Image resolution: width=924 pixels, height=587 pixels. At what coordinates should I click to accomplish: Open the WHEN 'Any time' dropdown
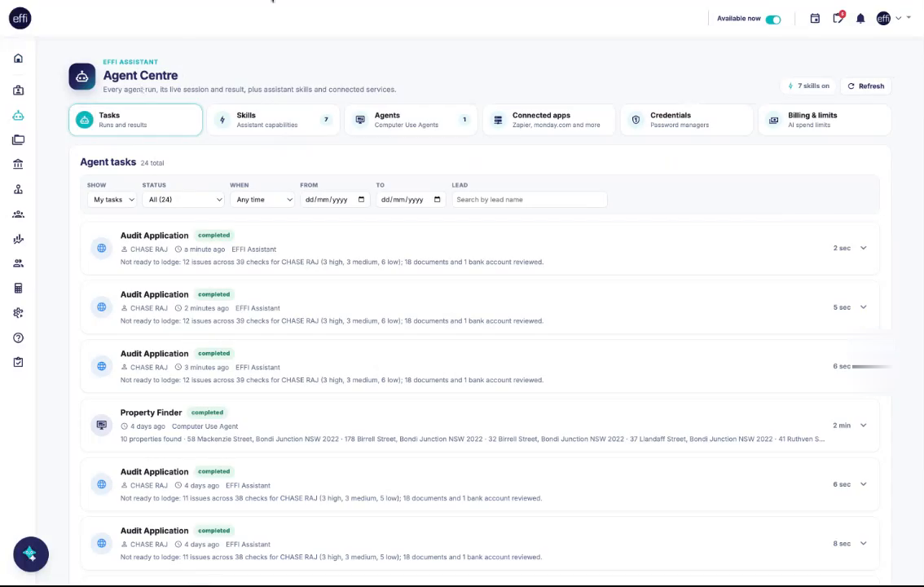262,199
